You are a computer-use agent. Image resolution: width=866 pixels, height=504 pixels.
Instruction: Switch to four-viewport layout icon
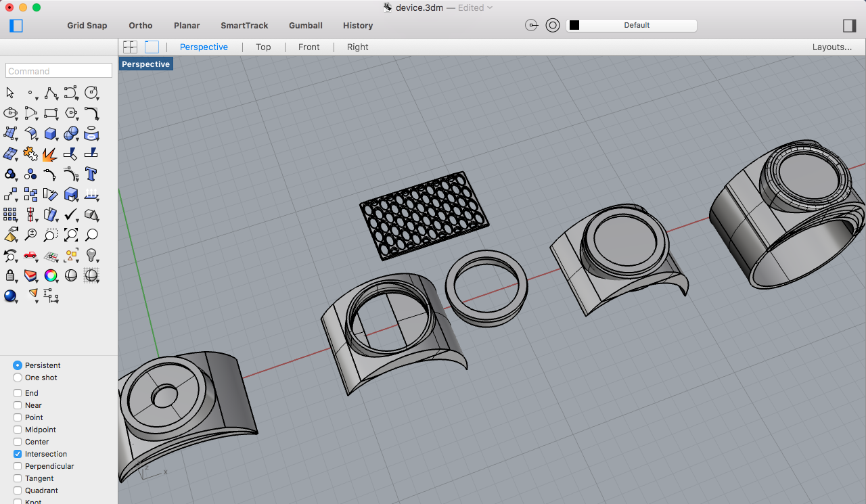click(130, 47)
